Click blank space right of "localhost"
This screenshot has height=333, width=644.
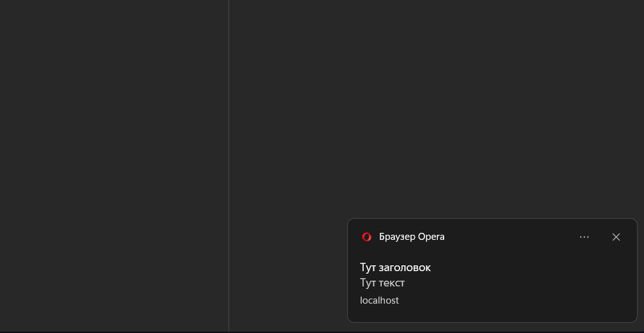click(511, 300)
